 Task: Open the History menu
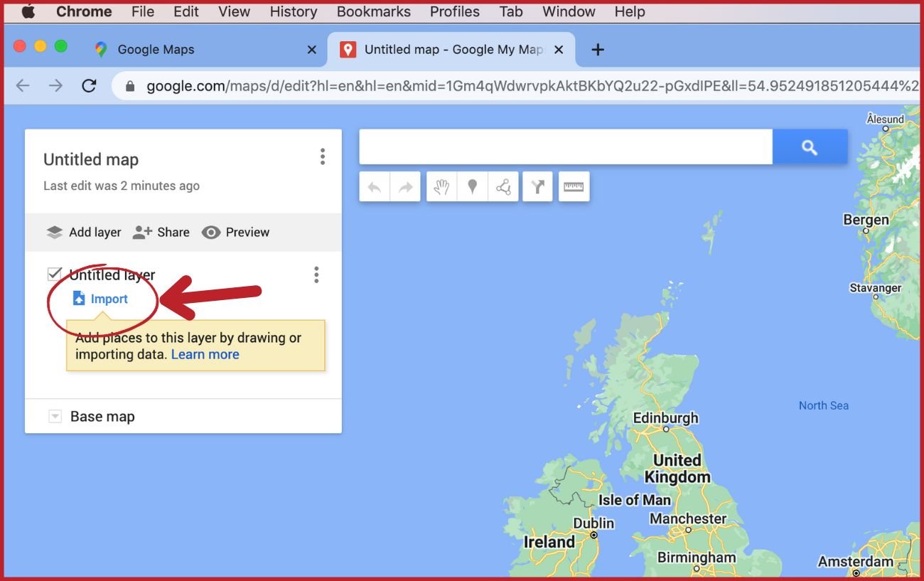pyautogui.click(x=294, y=11)
